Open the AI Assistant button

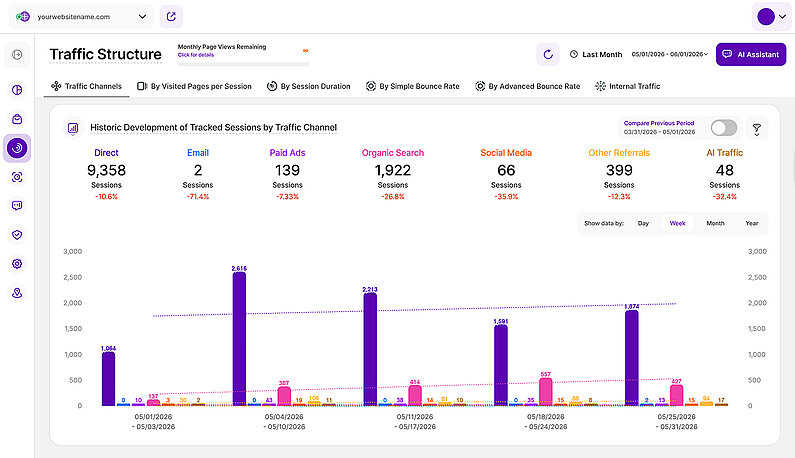(751, 54)
